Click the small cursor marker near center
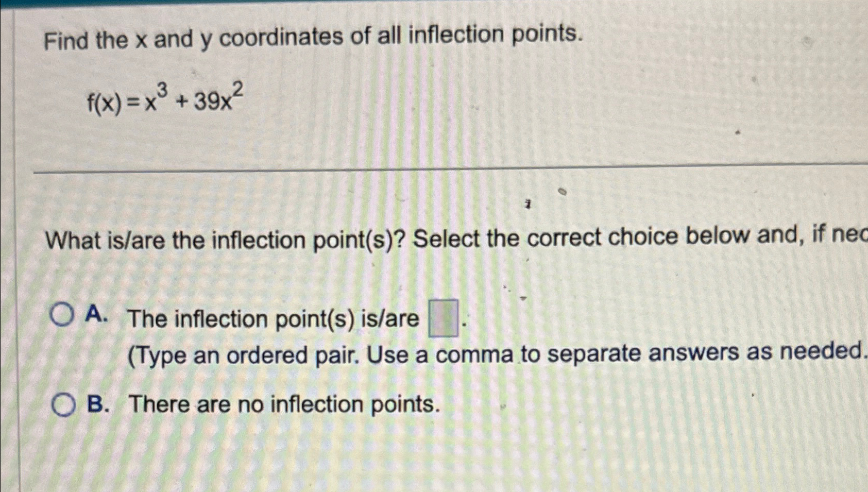This screenshot has width=868, height=492. tap(526, 203)
